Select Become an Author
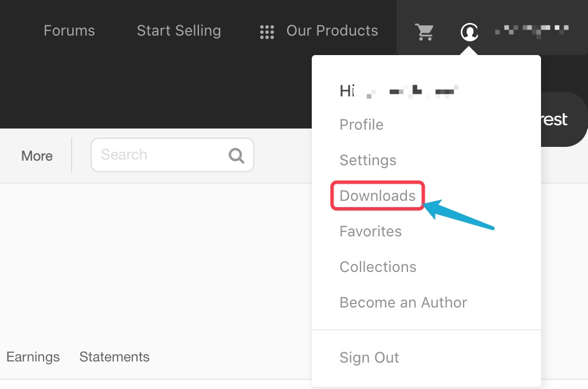This screenshot has height=389, width=588. (x=403, y=302)
